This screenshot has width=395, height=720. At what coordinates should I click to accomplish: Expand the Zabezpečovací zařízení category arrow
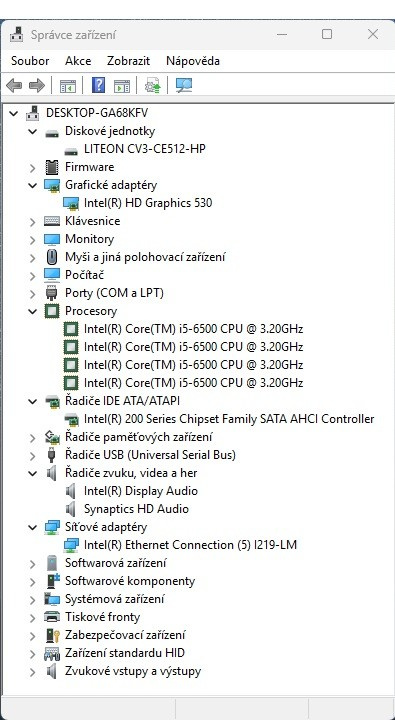click(33, 636)
